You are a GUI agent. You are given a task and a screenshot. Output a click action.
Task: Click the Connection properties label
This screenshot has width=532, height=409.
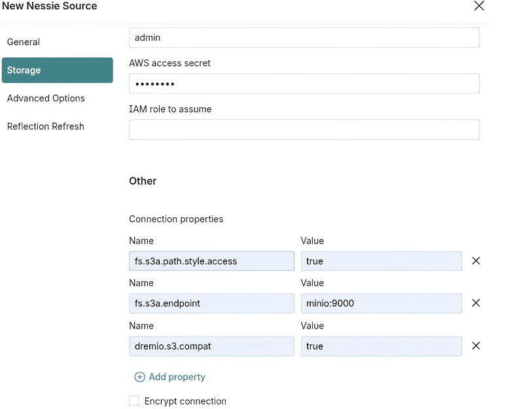pyautogui.click(x=176, y=219)
